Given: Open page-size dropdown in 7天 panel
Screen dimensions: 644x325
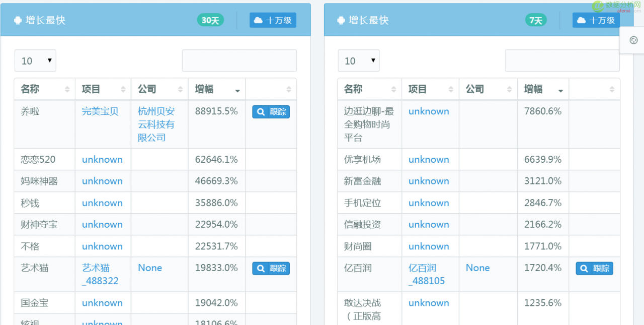Looking at the screenshot, I should (x=359, y=60).
